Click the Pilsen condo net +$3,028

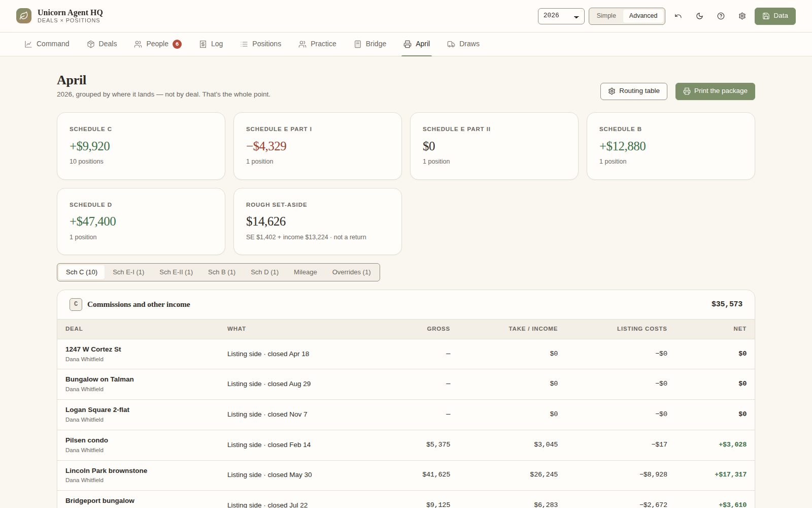732,444
